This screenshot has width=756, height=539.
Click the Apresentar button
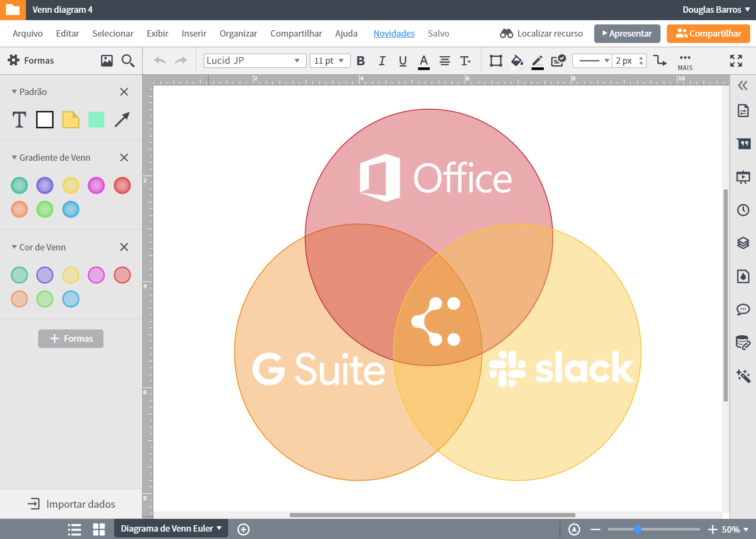click(627, 33)
